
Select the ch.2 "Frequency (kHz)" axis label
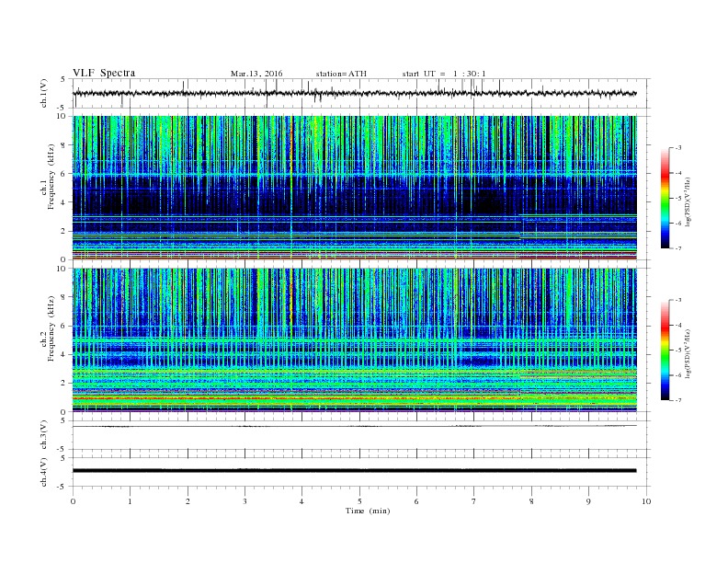(51, 328)
